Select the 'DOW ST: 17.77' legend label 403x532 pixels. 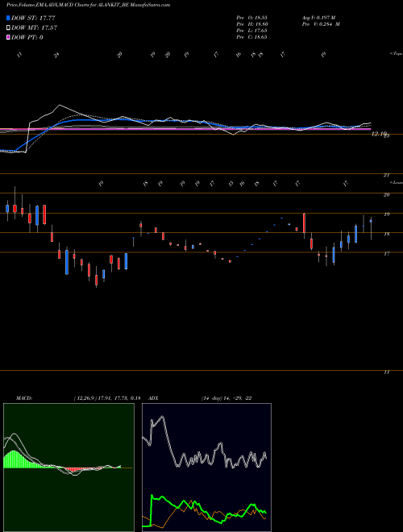click(x=33, y=18)
